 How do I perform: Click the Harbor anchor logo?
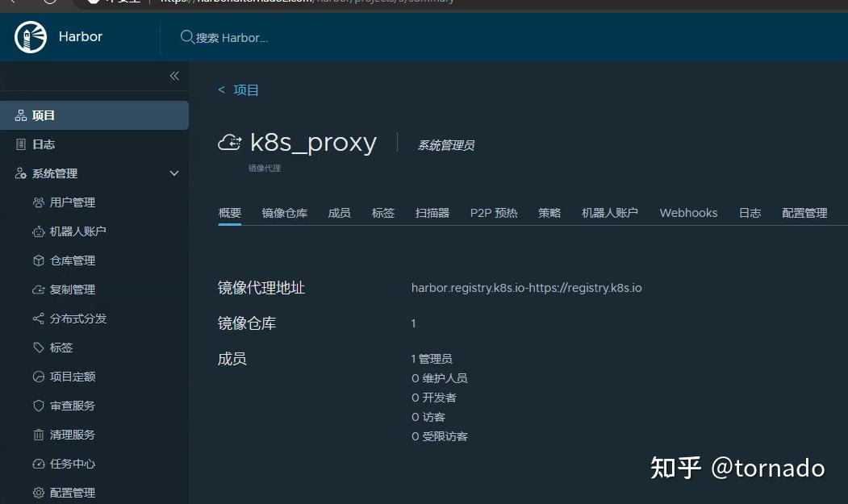pos(29,36)
